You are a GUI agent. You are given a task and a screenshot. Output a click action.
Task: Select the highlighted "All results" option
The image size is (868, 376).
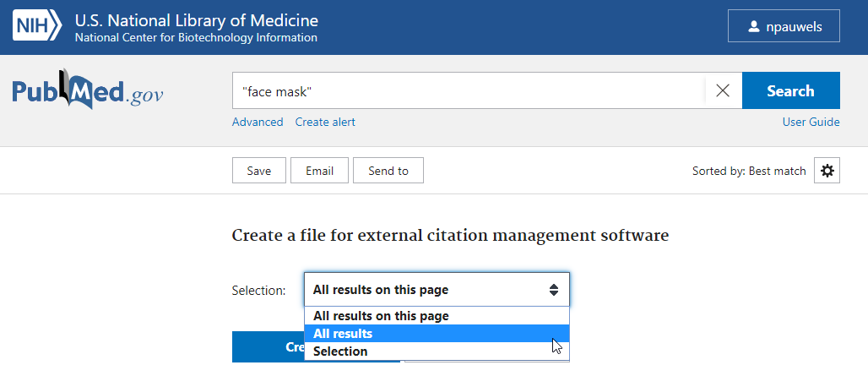tap(343, 334)
